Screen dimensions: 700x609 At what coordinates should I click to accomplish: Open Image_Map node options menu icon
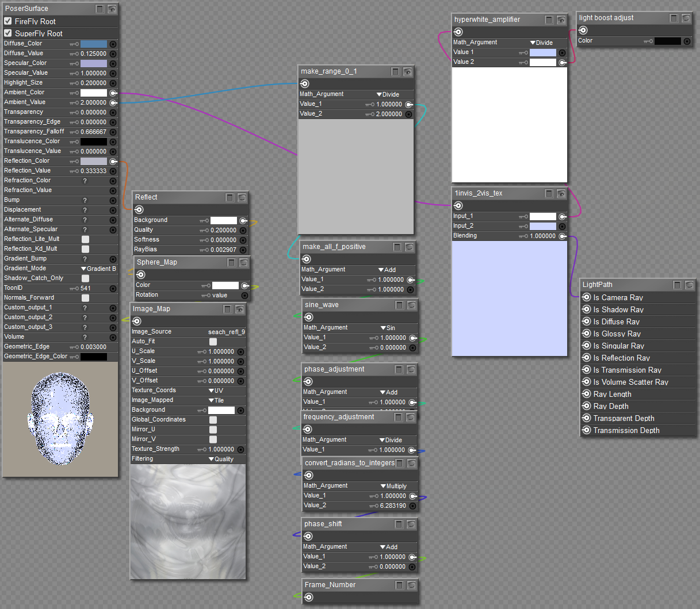pos(228,309)
